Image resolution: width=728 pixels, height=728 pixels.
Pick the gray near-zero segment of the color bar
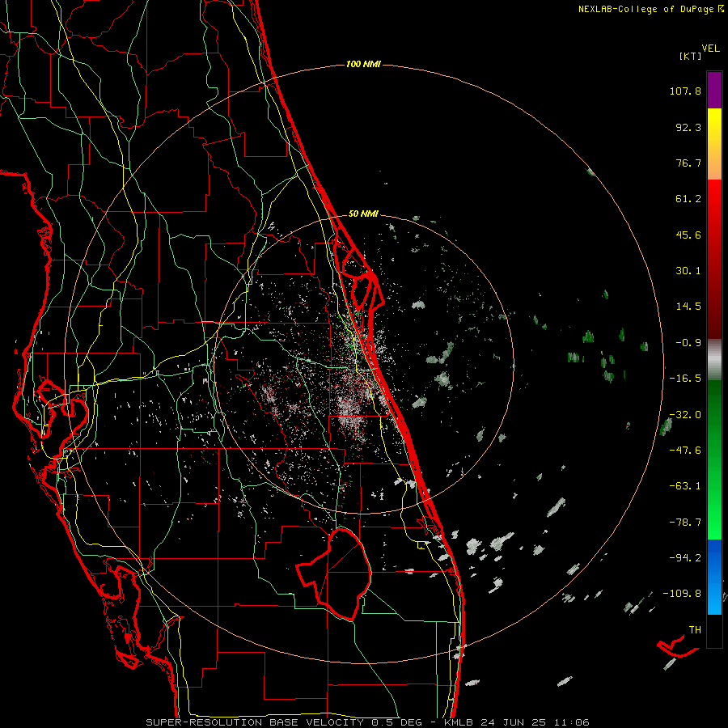[x=714, y=360]
